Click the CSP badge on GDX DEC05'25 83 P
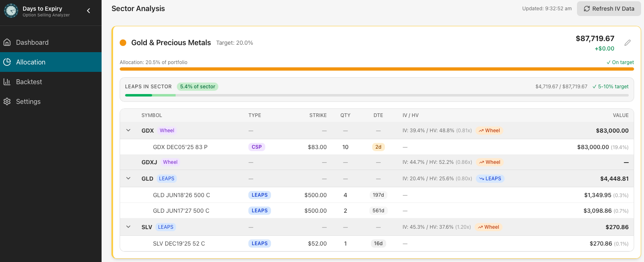This screenshot has width=644, height=262. point(257,147)
